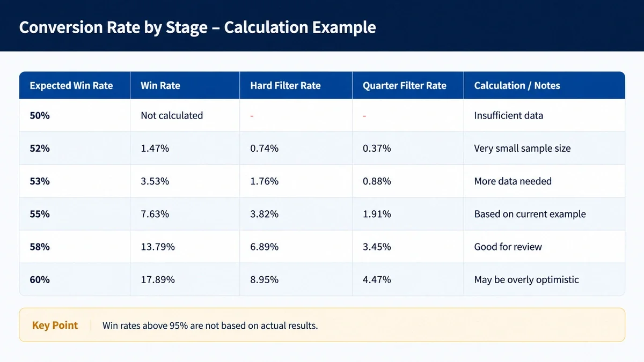Click the slide title text

tap(197, 27)
